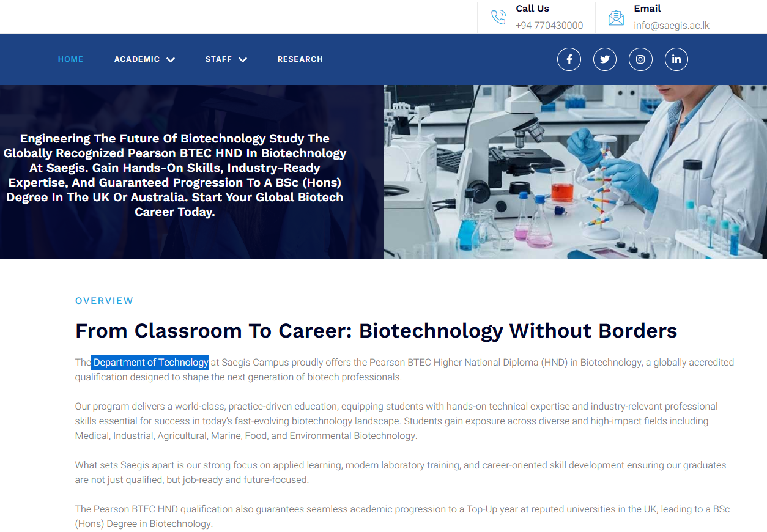The height and width of the screenshot is (532, 767).
Task: Click the phone number +94 770430000
Action: (549, 26)
